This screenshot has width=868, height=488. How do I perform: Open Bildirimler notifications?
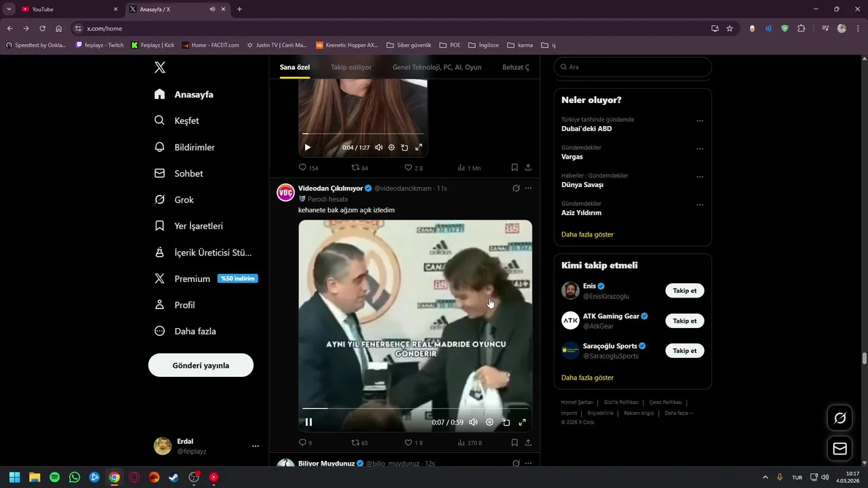coord(184,147)
